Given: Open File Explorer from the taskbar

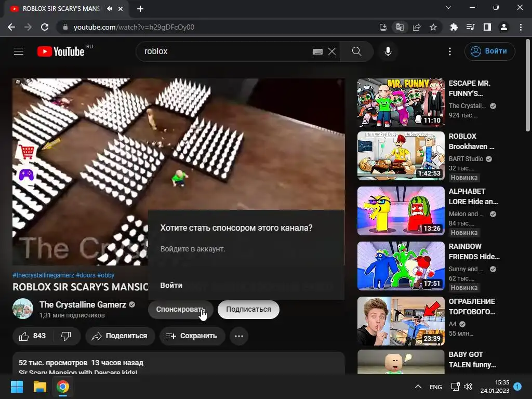Looking at the screenshot, I should tap(39, 387).
